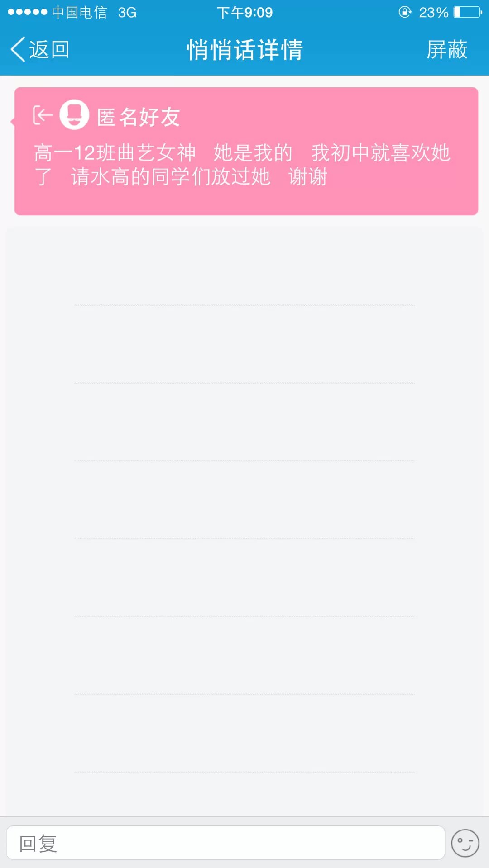Tap the first dotted divider line
Screen dimensions: 489x868
click(244, 305)
